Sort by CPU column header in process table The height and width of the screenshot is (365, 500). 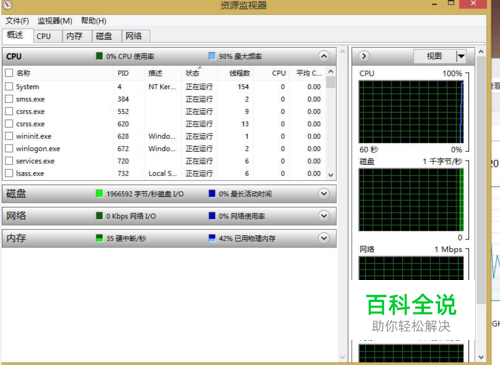pos(279,73)
